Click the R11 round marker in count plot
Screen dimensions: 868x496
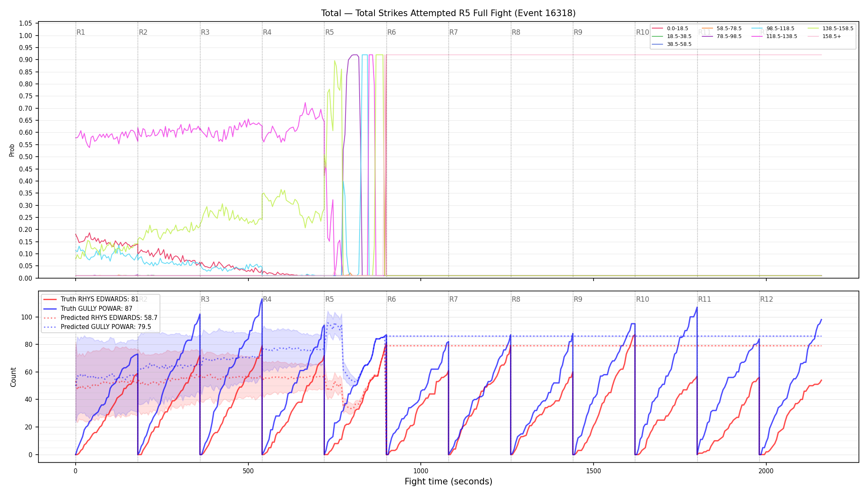click(x=705, y=299)
